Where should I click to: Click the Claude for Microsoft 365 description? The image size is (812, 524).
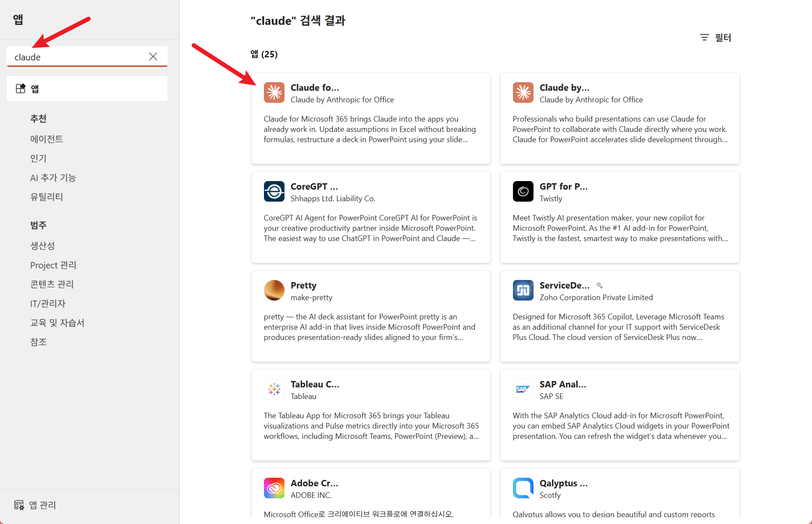coord(370,129)
